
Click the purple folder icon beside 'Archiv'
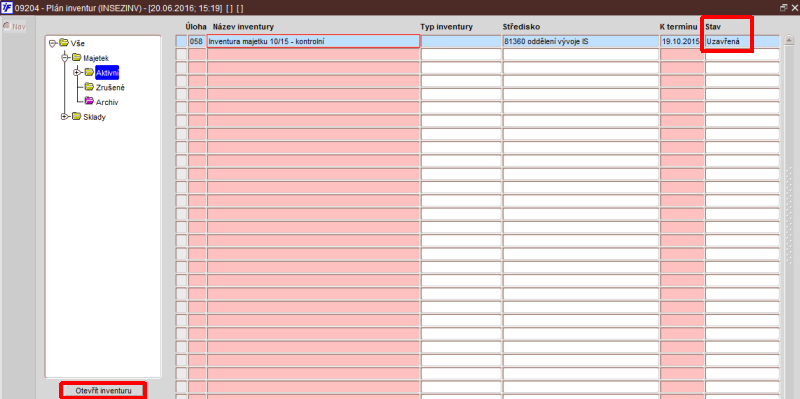pos(89,102)
